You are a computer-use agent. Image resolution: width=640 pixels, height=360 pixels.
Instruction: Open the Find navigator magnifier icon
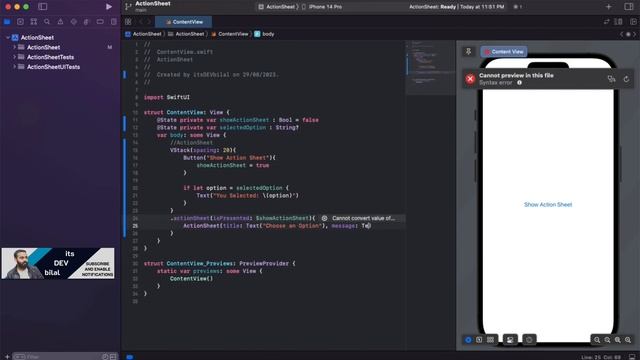click(47, 22)
